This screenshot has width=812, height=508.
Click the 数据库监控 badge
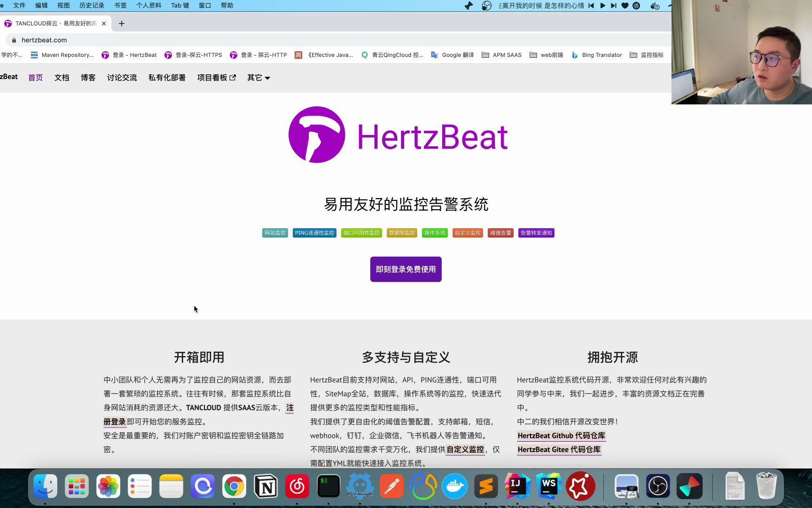(x=402, y=233)
